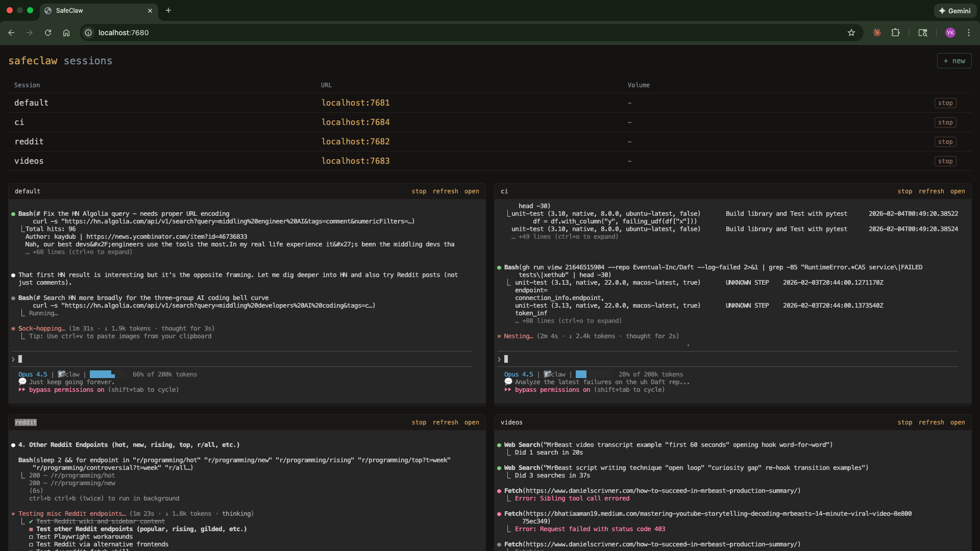The image size is (980, 551).
Task: Click 'Test Playwright workarounds' todo checkbox
Action: click(x=31, y=537)
